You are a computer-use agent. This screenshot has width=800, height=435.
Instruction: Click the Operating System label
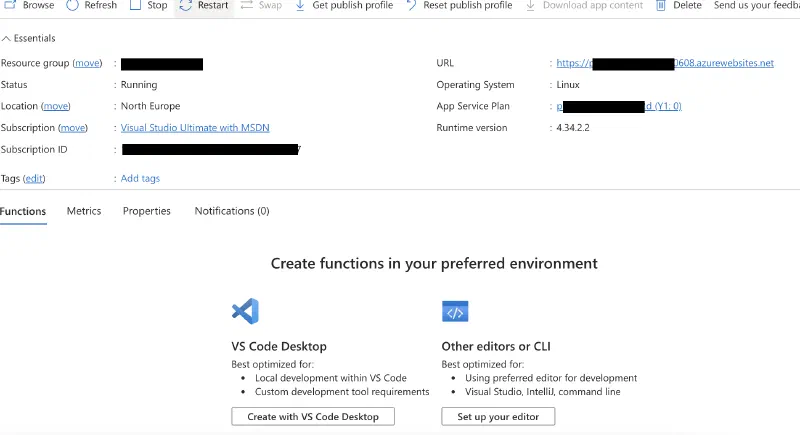475,85
